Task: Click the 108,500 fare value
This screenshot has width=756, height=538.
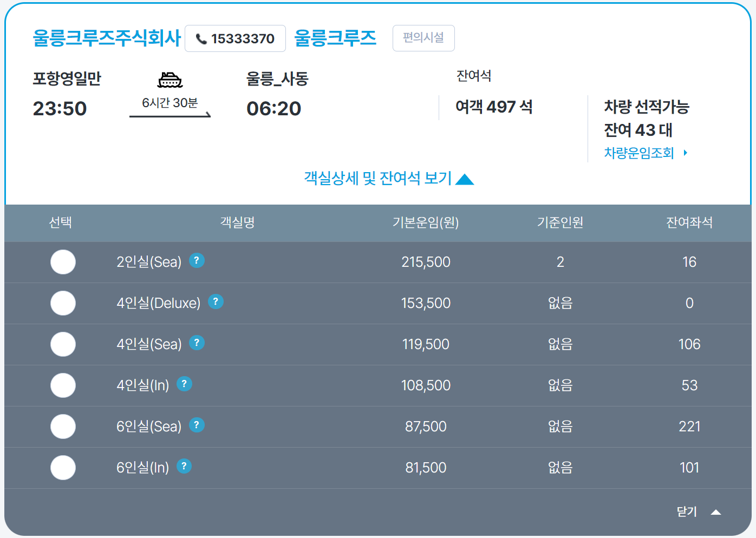Action: (x=426, y=385)
